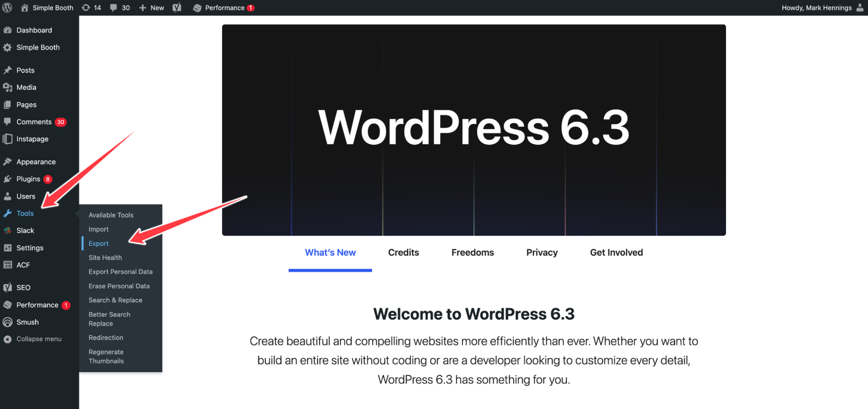The image size is (868, 409).
Task: Choose Export in Tools submenu
Action: tap(99, 244)
